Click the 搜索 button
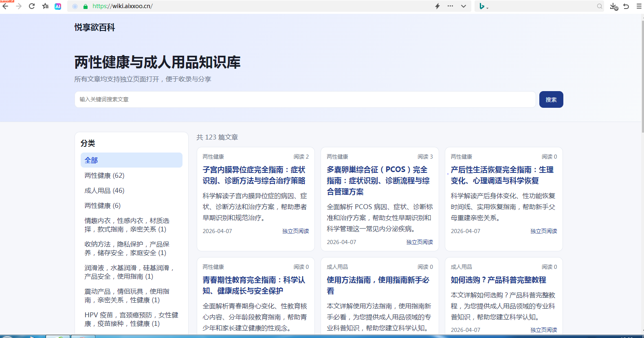The image size is (644, 338). click(551, 99)
